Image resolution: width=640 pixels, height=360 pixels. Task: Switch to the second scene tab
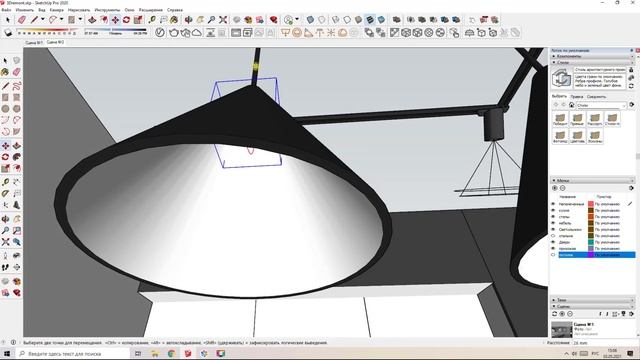pos(55,42)
